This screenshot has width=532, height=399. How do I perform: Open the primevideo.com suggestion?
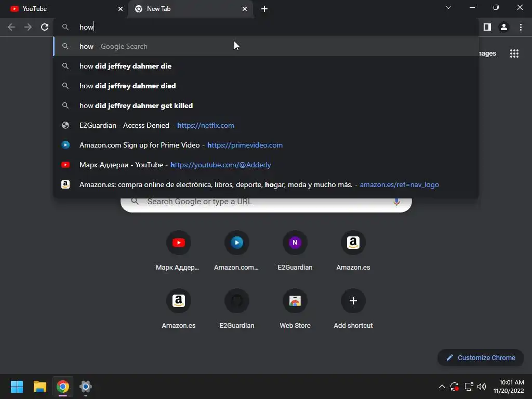(266, 145)
